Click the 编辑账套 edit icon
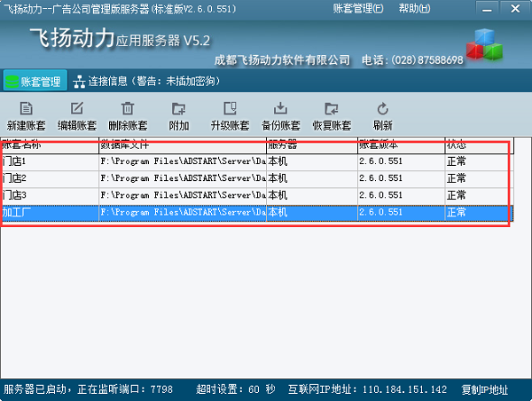Image resolution: width=532 pixels, height=401 pixels. pyautogui.click(x=77, y=109)
